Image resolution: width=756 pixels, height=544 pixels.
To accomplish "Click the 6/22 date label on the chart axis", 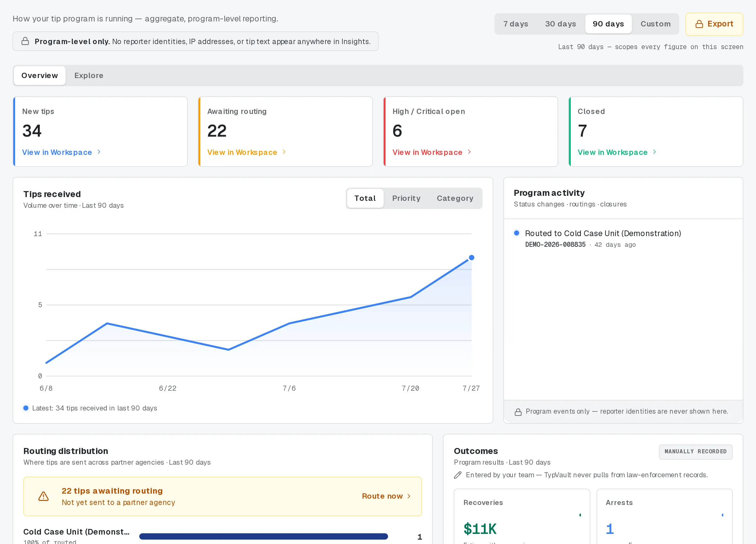I will click(168, 388).
